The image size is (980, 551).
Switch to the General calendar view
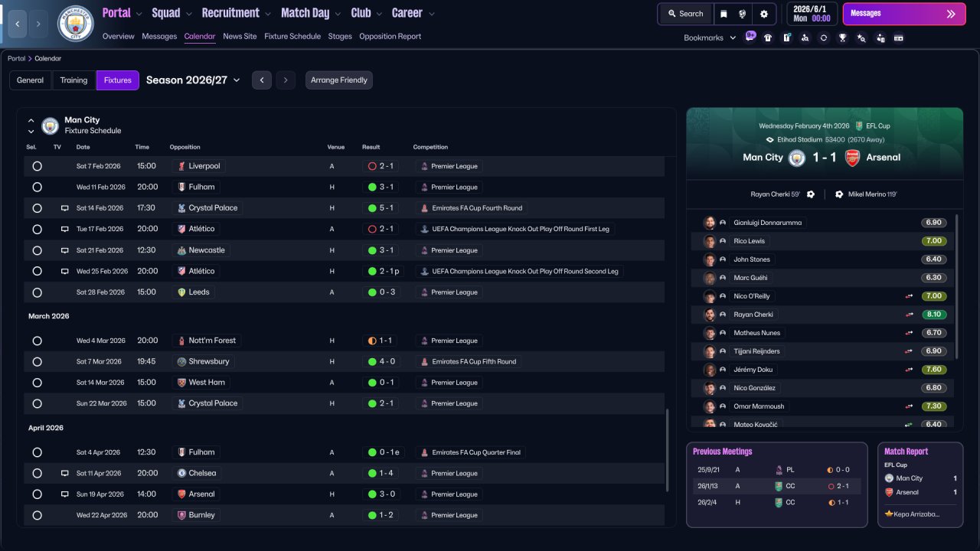click(31, 80)
